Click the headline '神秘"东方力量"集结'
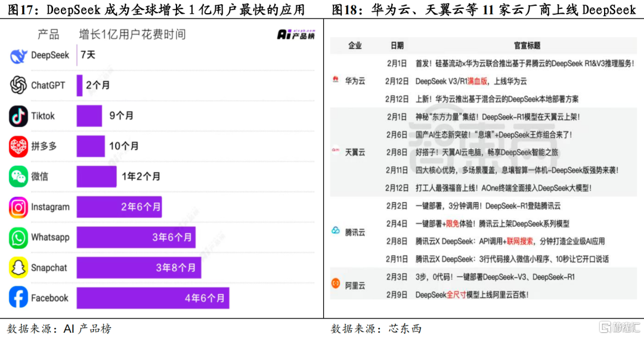This screenshot has height=337, width=644. tap(497, 117)
